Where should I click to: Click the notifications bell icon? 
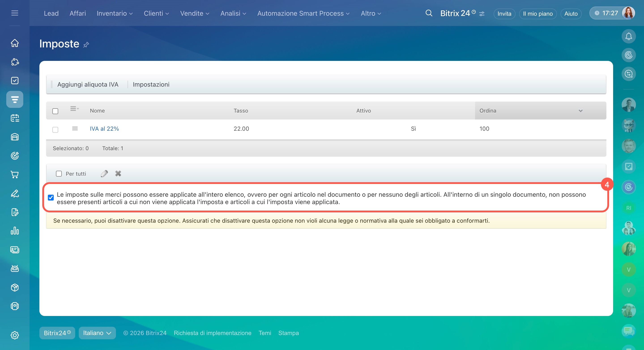tap(629, 36)
